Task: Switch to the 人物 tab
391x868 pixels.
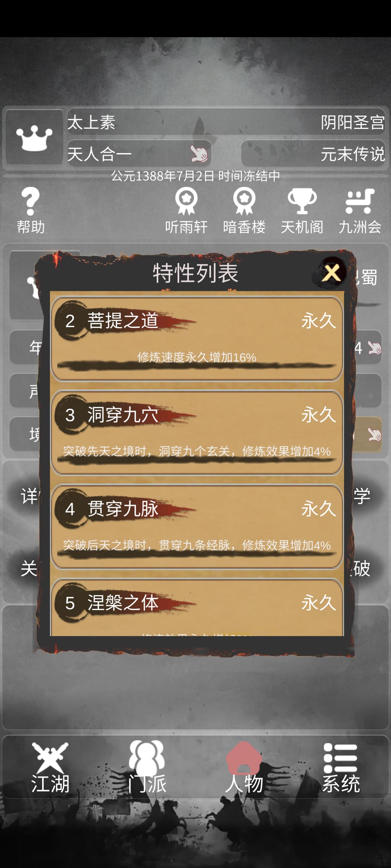Action: click(x=244, y=767)
